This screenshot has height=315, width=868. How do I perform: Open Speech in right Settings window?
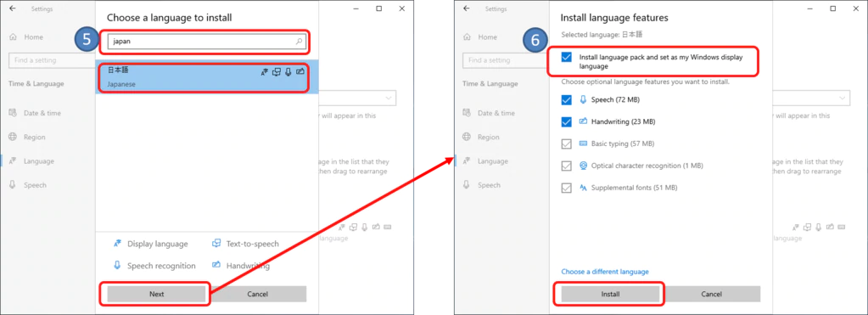coord(489,185)
